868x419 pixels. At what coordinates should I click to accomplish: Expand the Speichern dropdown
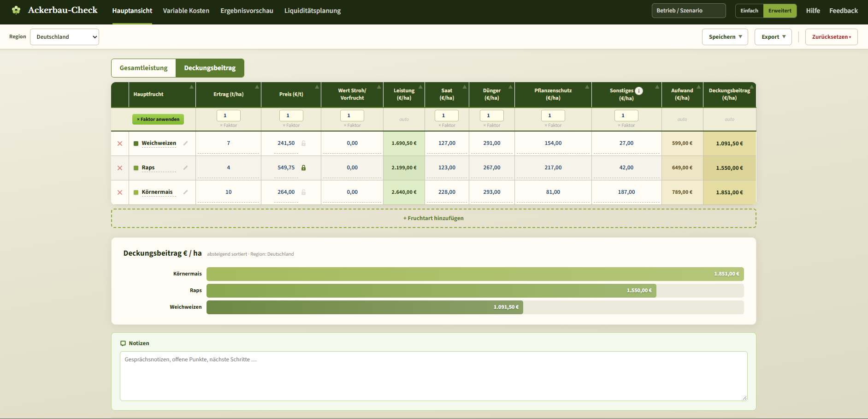(725, 37)
